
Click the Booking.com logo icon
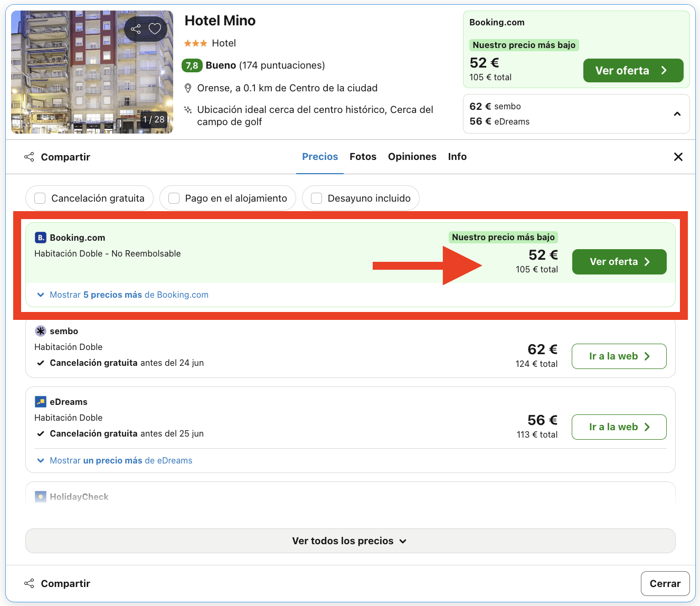pos(41,238)
